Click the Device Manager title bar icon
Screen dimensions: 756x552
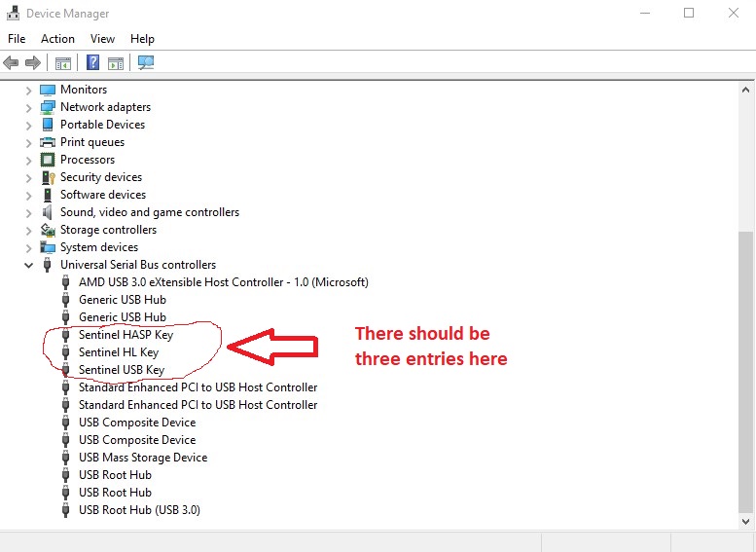(x=13, y=13)
